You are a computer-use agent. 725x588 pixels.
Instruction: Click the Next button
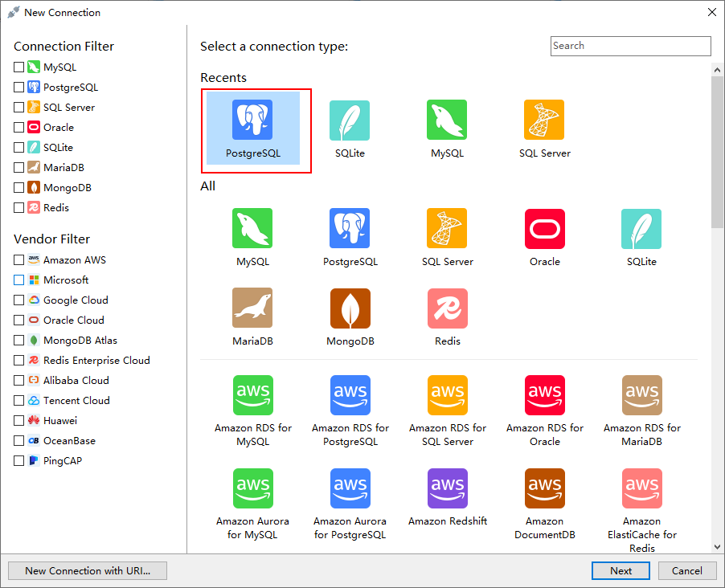tap(621, 571)
